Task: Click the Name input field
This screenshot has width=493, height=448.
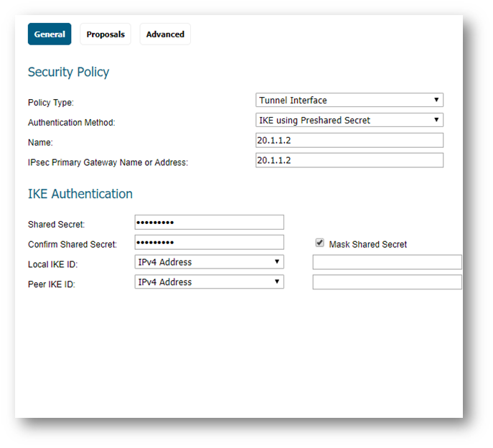Action: (x=349, y=141)
